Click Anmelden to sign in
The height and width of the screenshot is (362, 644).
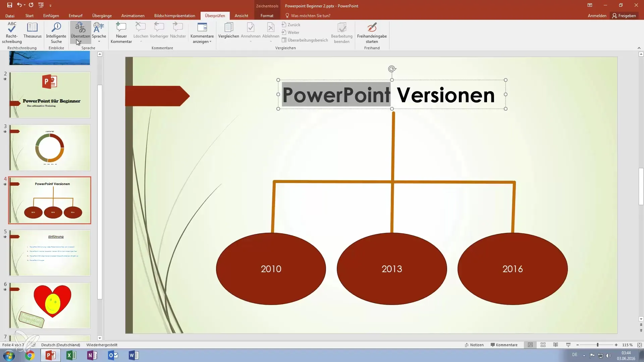(x=597, y=16)
